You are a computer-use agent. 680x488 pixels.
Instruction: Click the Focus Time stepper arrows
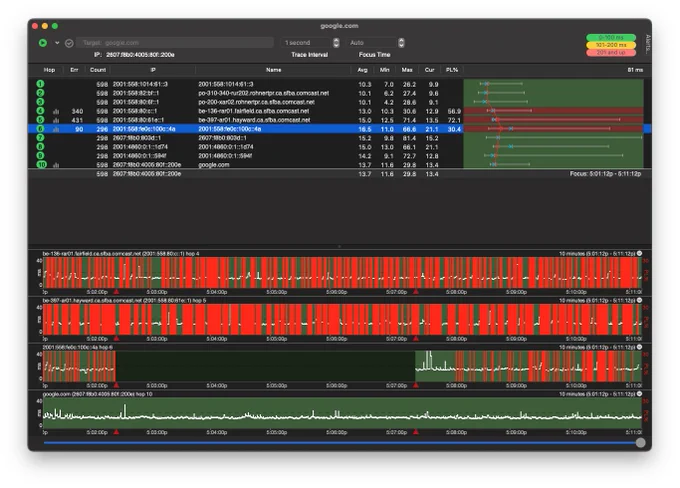(401, 43)
